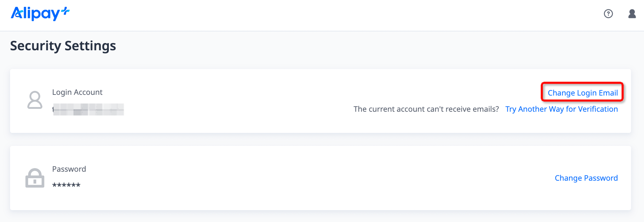Click the Change Login Email link
The width and height of the screenshot is (644, 222).
[583, 93]
